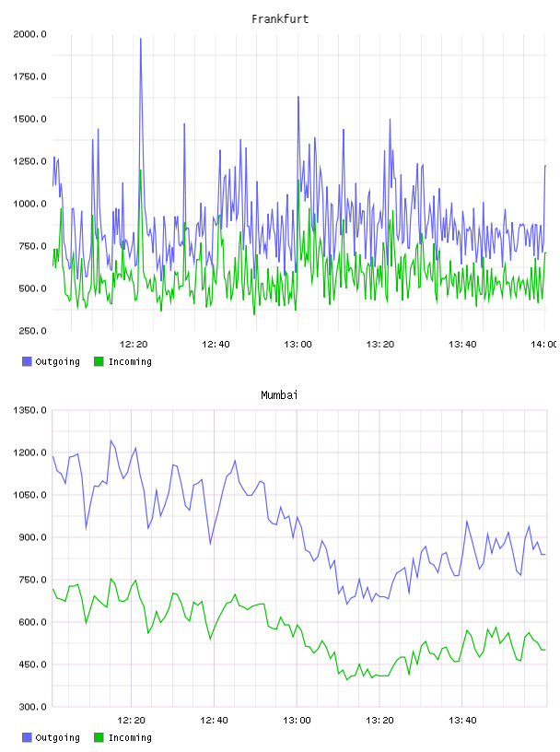Click the 600.0 y-axis value on Mumbai
The image size is (560, 752).
pos(32,622)
